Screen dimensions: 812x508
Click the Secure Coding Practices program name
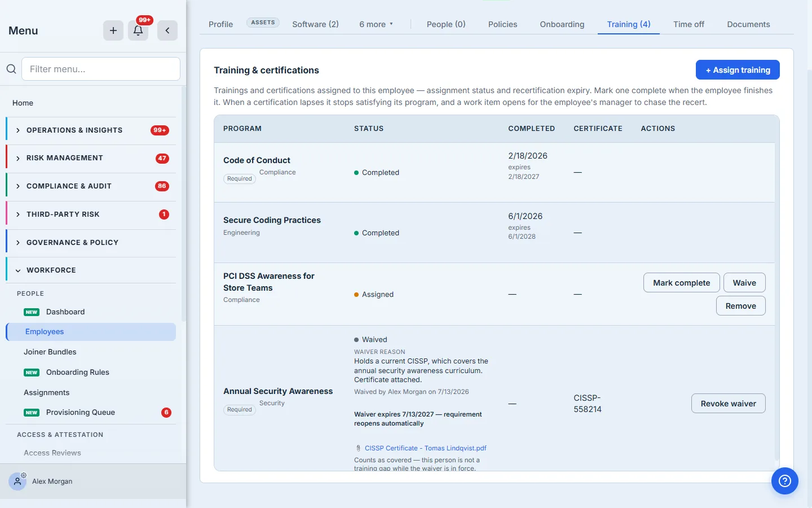pos(272,220)
